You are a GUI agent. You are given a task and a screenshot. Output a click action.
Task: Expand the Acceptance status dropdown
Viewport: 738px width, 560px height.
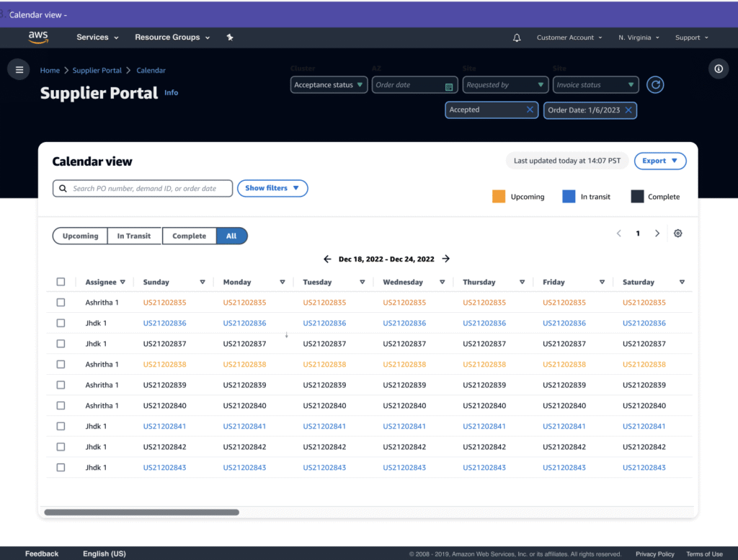click(329, 85)
